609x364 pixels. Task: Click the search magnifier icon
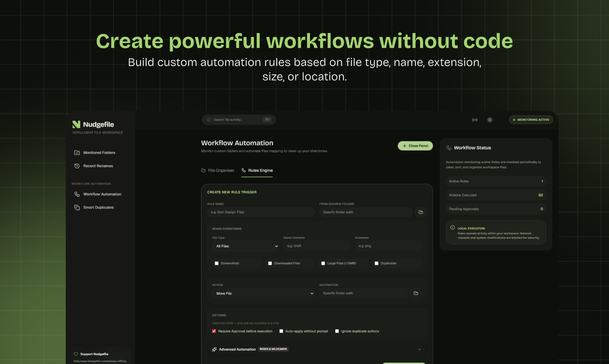tap(208, 120)
